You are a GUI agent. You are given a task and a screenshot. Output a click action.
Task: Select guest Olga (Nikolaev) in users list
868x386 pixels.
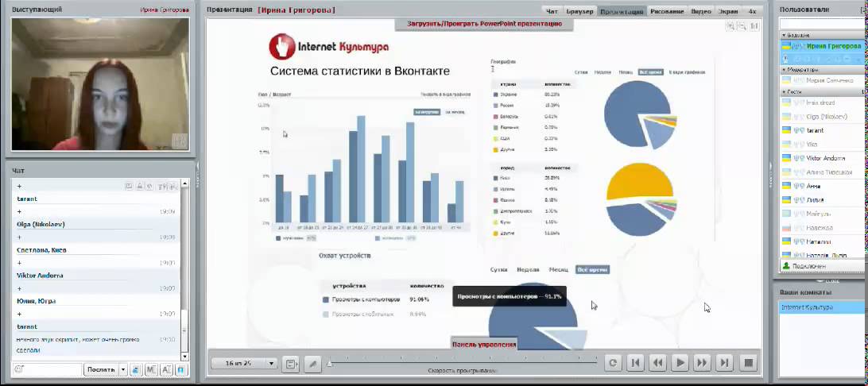pyautogui.click(x=822, y=117)
